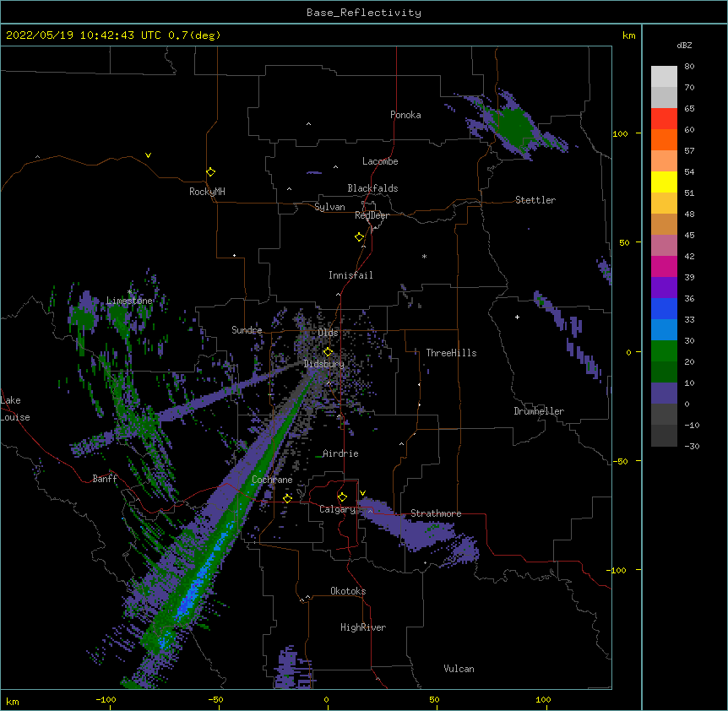Click the Vulcan town label
The image size is (728, 711).
[459, 669]
